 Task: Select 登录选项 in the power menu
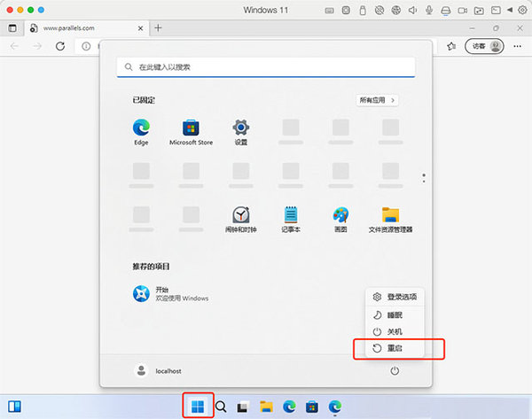pyautogui.click(x=395, y=297)
